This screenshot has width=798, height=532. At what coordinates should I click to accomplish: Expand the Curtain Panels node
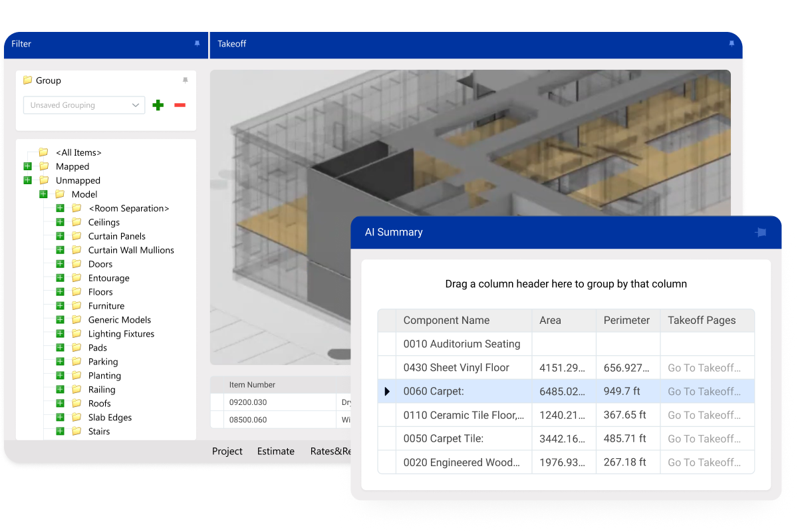[60, 236]
